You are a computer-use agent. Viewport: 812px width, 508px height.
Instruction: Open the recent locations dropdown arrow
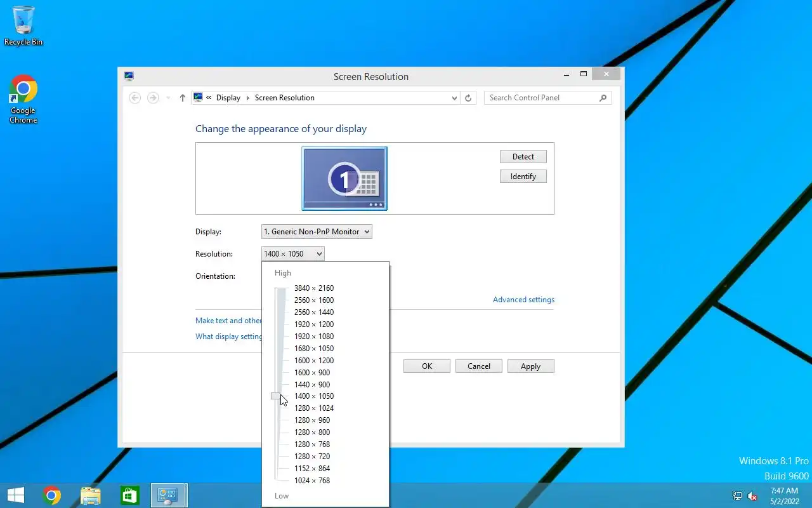(x=168, y=98)
